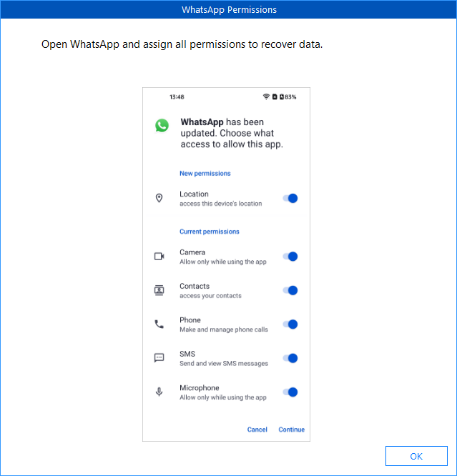
Task: Disable the Microphone permission toggle
Action: click(290, 392)
